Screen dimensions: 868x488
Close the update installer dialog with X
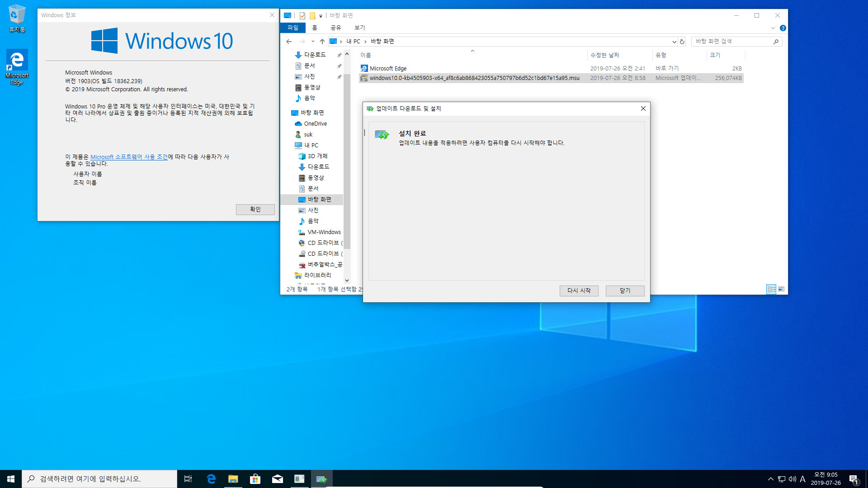pyautogui.click(x=643, y=108)
